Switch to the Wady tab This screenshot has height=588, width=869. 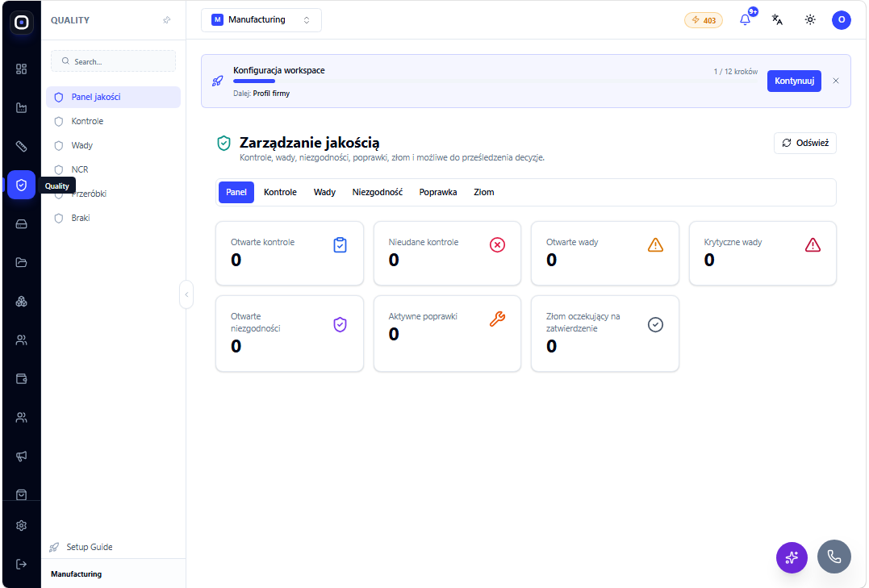tap(324, 192)
